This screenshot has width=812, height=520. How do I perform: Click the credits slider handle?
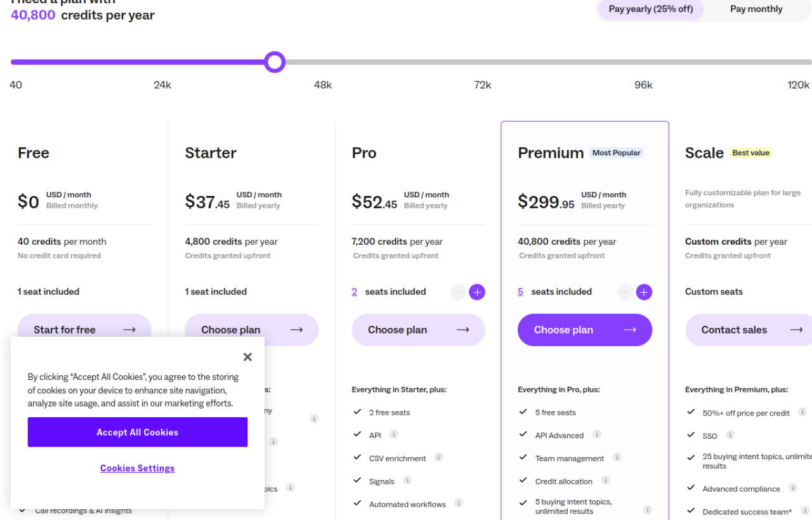click(275, 62)
